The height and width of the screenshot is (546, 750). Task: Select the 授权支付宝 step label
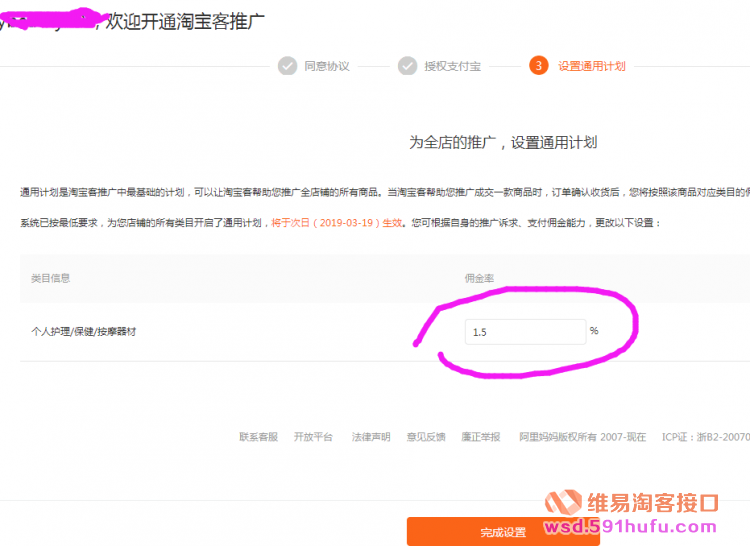452,66
